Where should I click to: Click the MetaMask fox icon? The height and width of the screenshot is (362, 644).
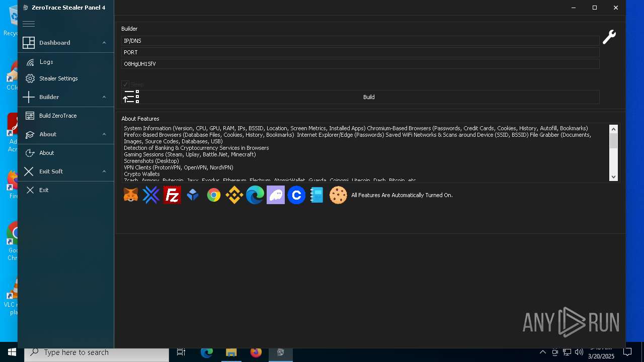131,195
